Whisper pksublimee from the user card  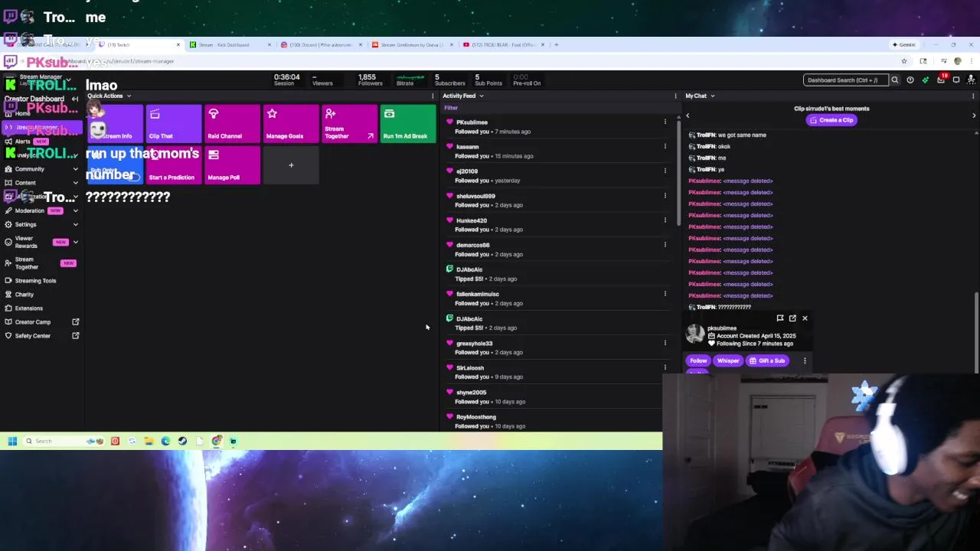pyautogui.click(x=728, y=360)
